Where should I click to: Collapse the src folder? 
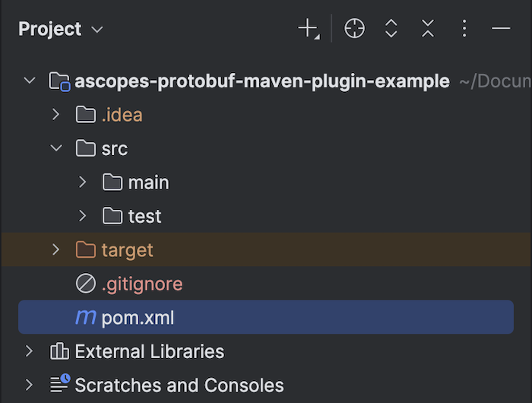(x=56, y=148)
